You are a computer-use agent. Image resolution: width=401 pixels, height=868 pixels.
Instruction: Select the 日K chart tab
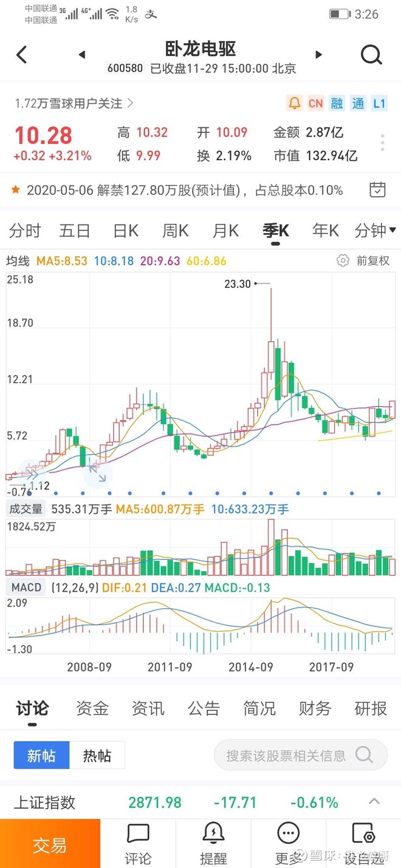pos(126,230)
